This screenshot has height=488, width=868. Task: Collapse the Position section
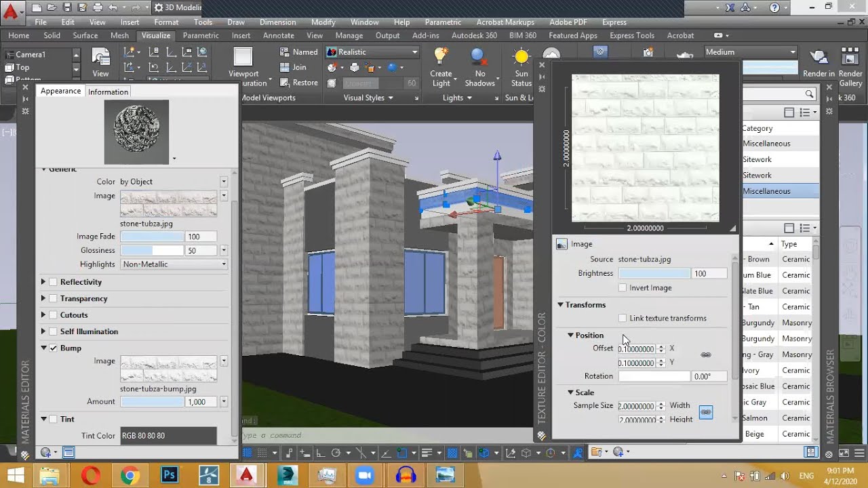(570, 335)
